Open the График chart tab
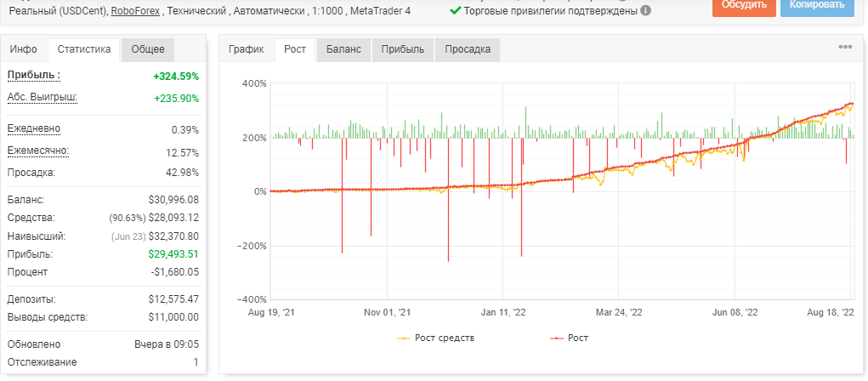The width and height of the screenshot is (868, 381). (247, 49)
